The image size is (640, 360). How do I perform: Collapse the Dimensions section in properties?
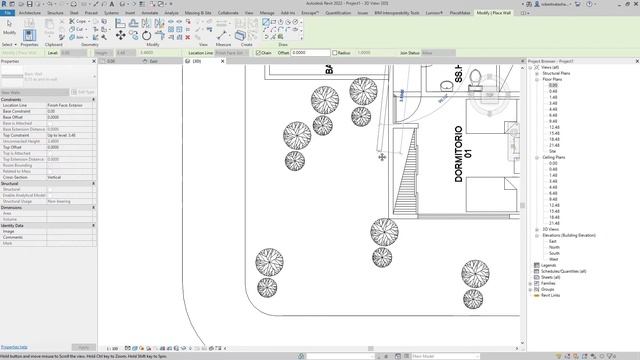click(93, 207)
